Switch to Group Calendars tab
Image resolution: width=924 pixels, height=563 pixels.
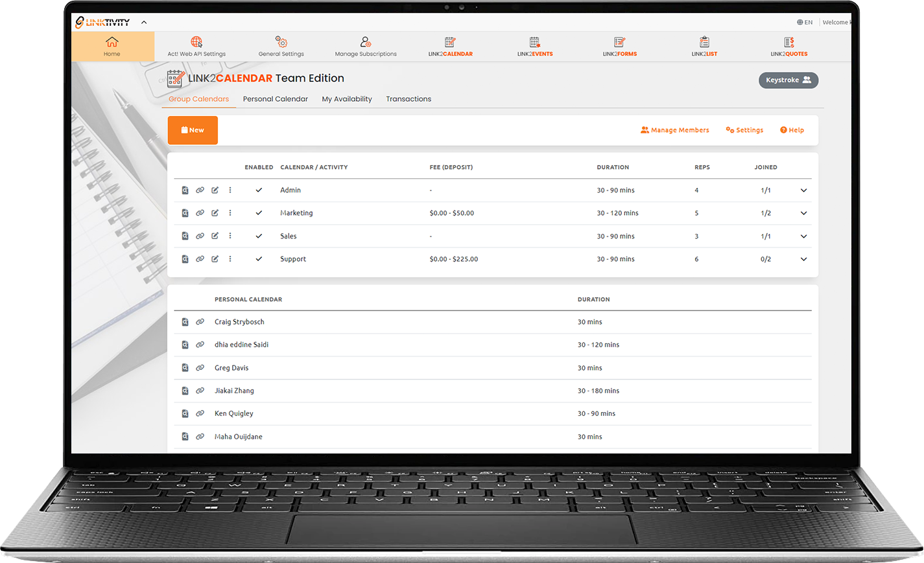[x=199, y=99]
